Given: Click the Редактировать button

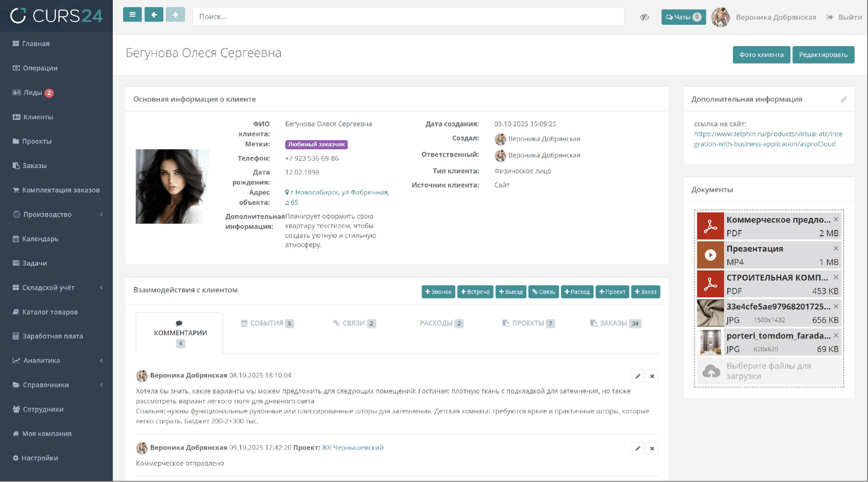Looking at the screenshot, I should point(823,55).
